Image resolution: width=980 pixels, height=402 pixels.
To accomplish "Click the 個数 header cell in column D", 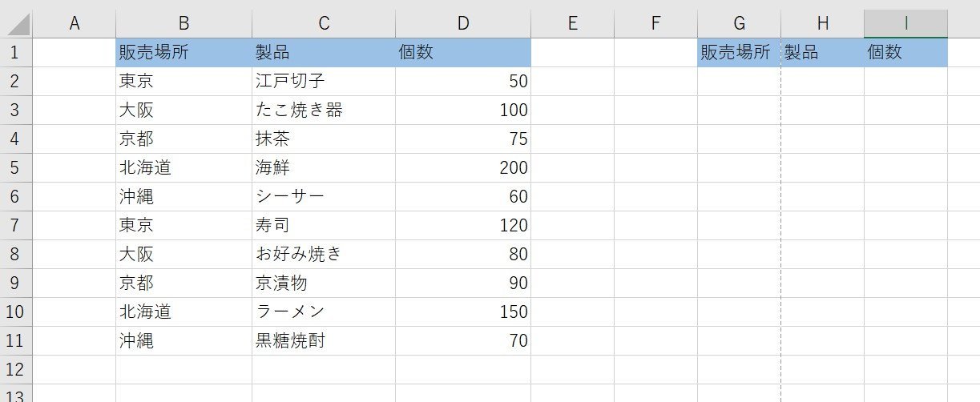I will pyautogui.click(x=463, y=53).
